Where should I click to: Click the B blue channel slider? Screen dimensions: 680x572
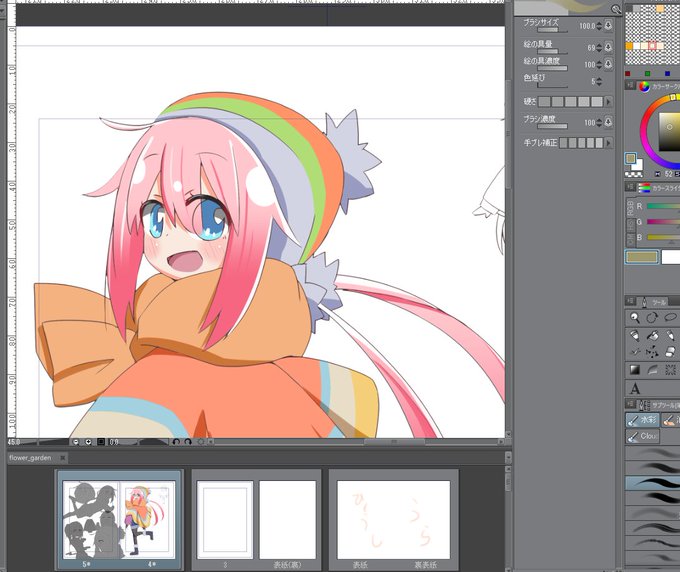pos(663,237)
